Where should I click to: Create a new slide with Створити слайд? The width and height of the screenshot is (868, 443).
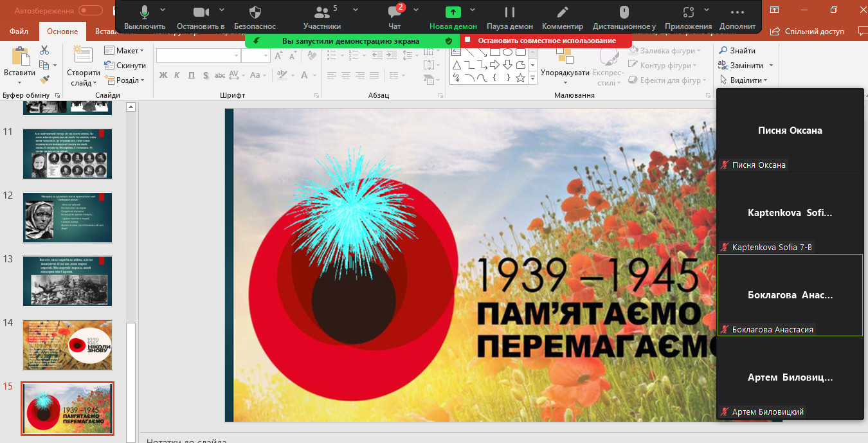83,66
